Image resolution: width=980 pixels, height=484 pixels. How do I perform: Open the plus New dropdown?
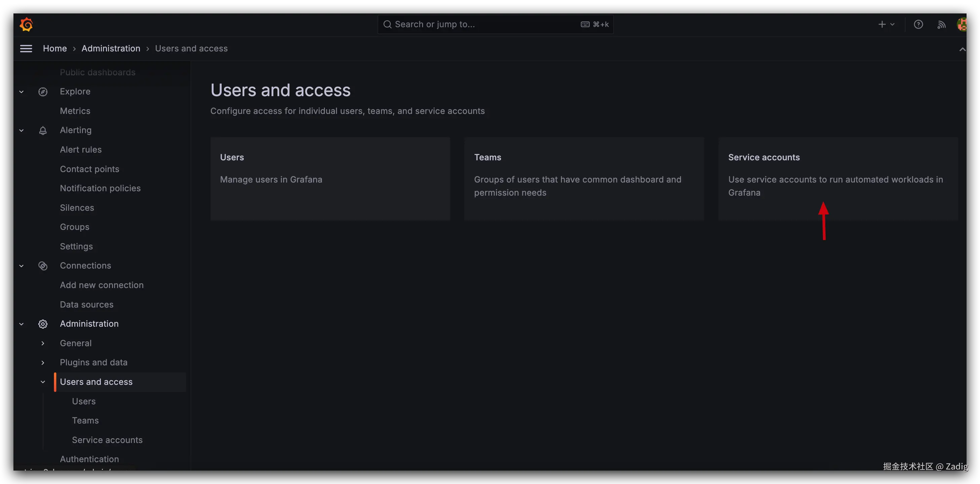886,24
